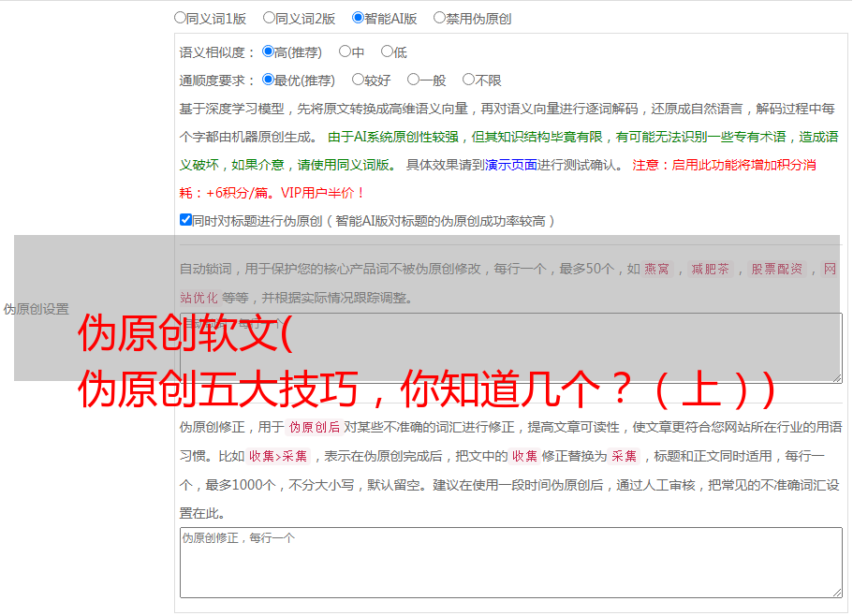
Task: Click the 减肥茶 example keyword
Action: point(710,269)
